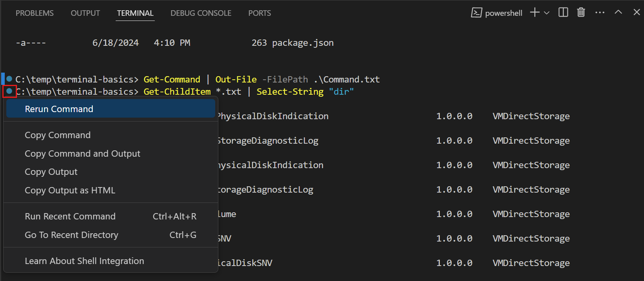Viewport: 644px width, 281px height.
Task: Switch to the Output tab
Action: point(85,13)
